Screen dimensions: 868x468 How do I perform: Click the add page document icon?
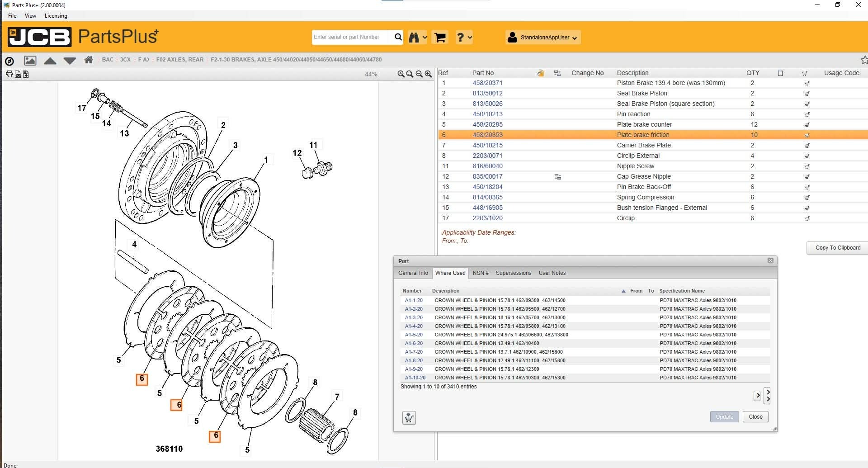tap(26, 74)
